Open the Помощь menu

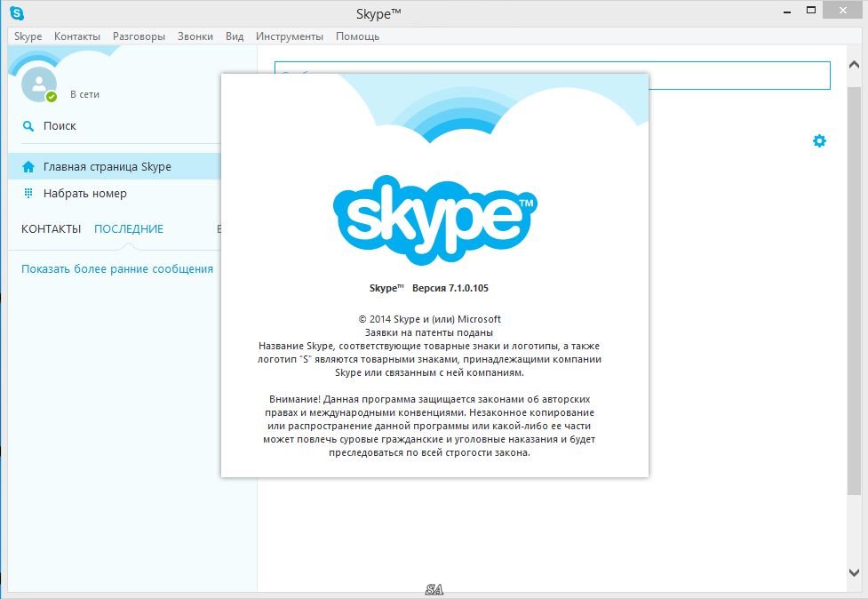[x=358, y=36]
